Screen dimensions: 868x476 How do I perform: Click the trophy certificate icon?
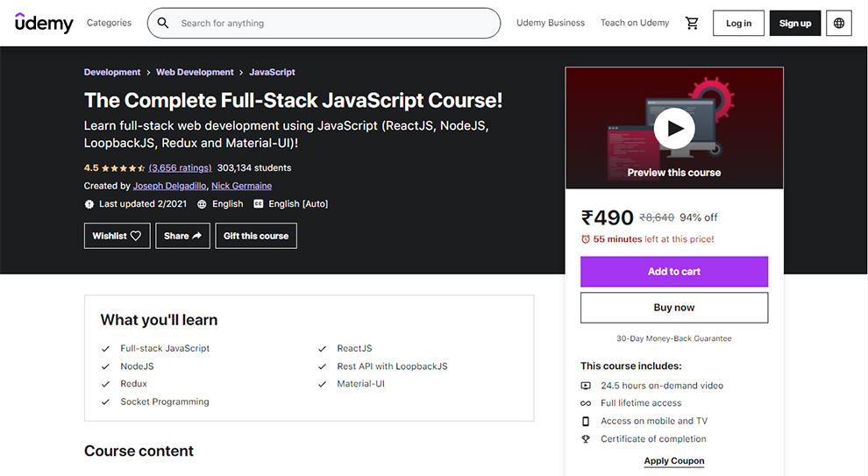586,439
